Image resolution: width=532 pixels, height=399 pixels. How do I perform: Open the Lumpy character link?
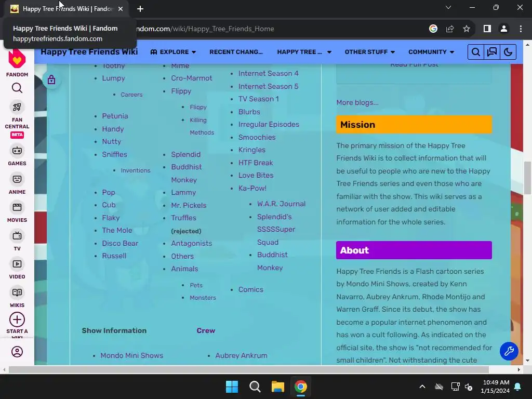pyautogui.click(x=113, y=78)
